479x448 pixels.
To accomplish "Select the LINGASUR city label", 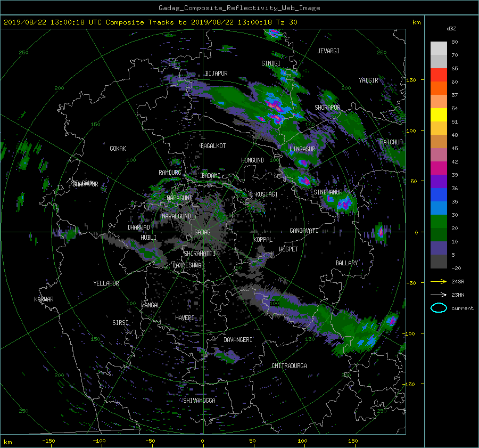I will point(302,149).
